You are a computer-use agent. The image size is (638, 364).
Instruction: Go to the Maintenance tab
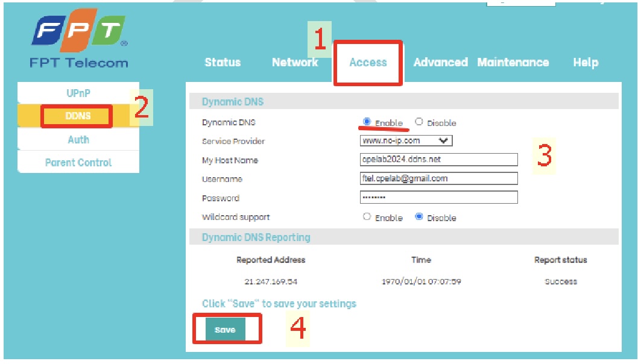point(513,62)
